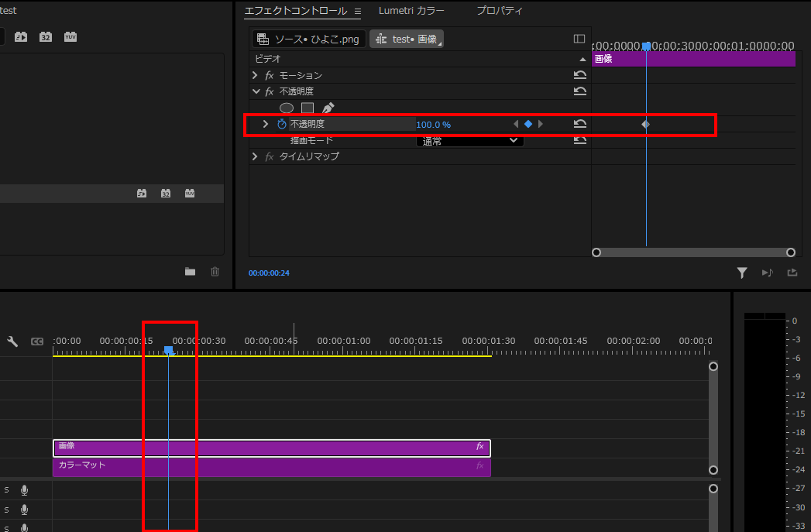The image size is (811, 532).
Task: Click the ソース• ひよこ.png source button
Action: 308,39
